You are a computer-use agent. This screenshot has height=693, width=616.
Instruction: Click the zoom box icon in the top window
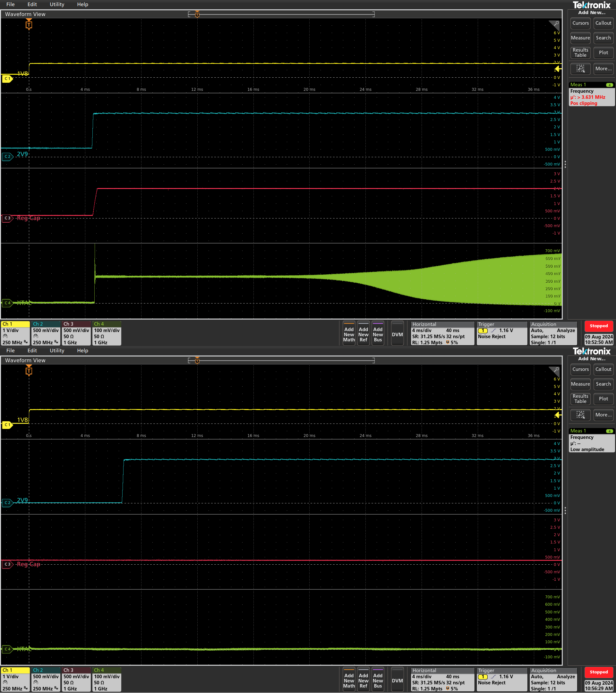coord(580,69)
